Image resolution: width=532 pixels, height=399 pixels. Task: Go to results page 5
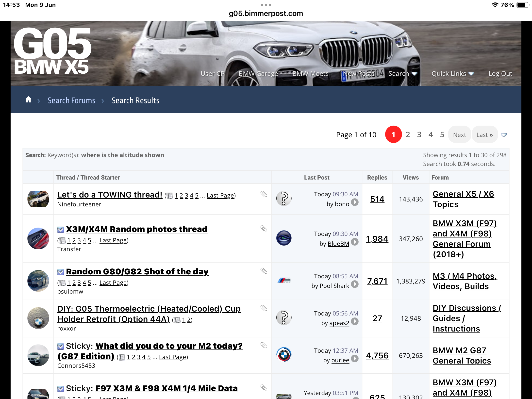[442, 134]
